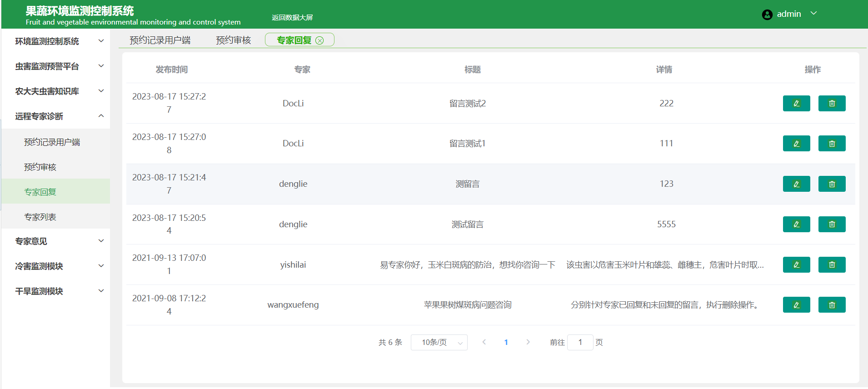
Task: Select page number 1
Action: 506,342
